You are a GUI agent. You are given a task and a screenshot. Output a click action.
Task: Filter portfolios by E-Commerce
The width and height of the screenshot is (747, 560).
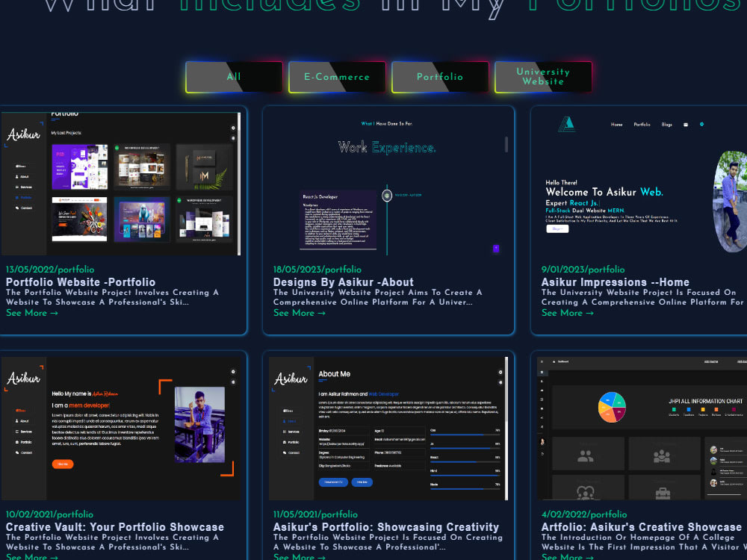click(337, 77)
